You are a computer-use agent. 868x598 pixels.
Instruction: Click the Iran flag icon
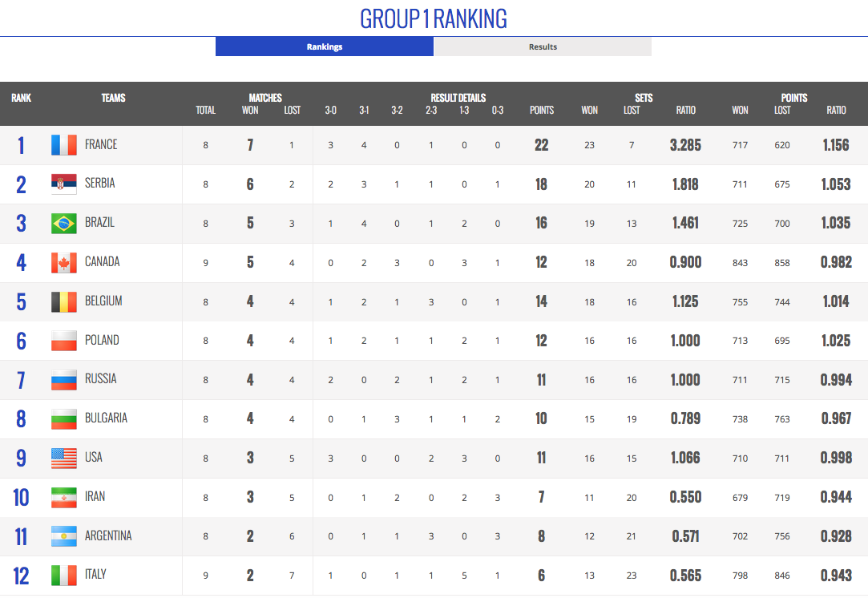(x=63, y=498)
